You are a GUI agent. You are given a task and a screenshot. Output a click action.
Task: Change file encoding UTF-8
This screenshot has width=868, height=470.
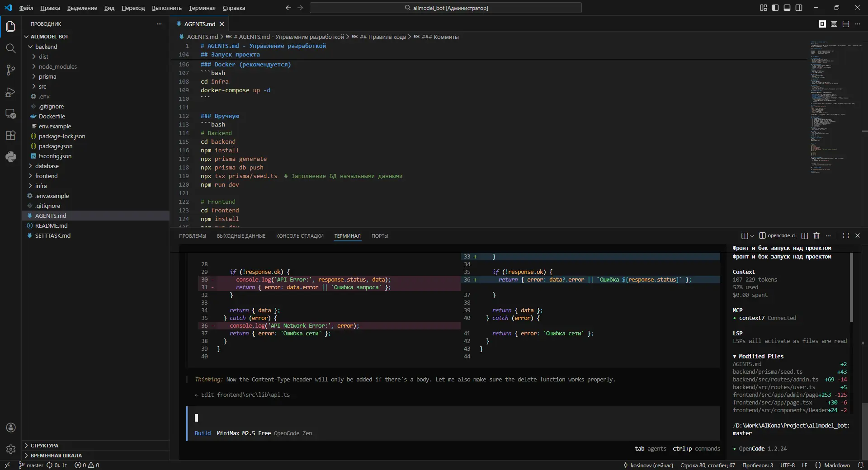[788, 465]
